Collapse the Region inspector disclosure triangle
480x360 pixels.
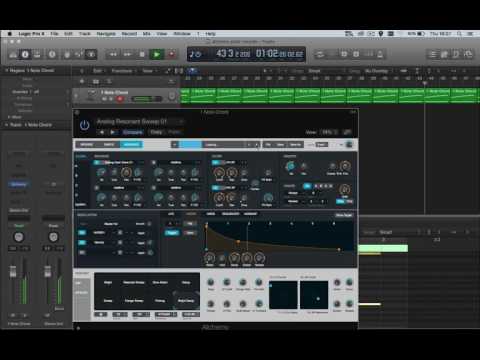[6, 70]
